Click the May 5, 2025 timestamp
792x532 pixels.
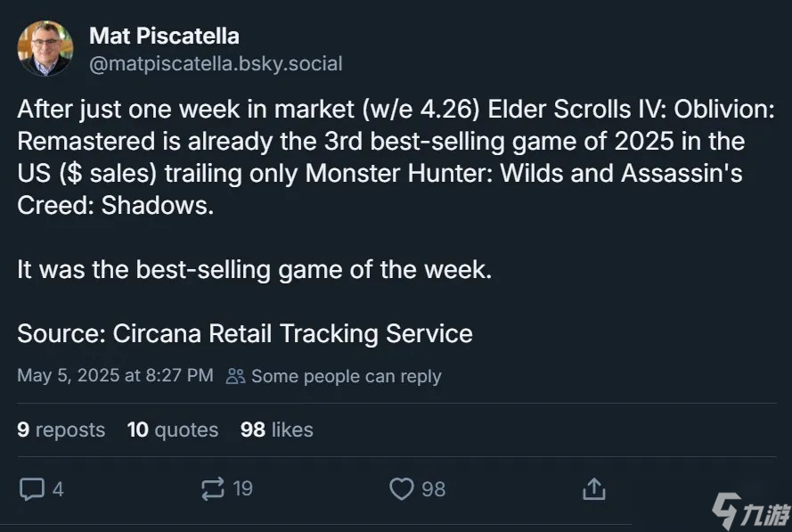point(115,375)
